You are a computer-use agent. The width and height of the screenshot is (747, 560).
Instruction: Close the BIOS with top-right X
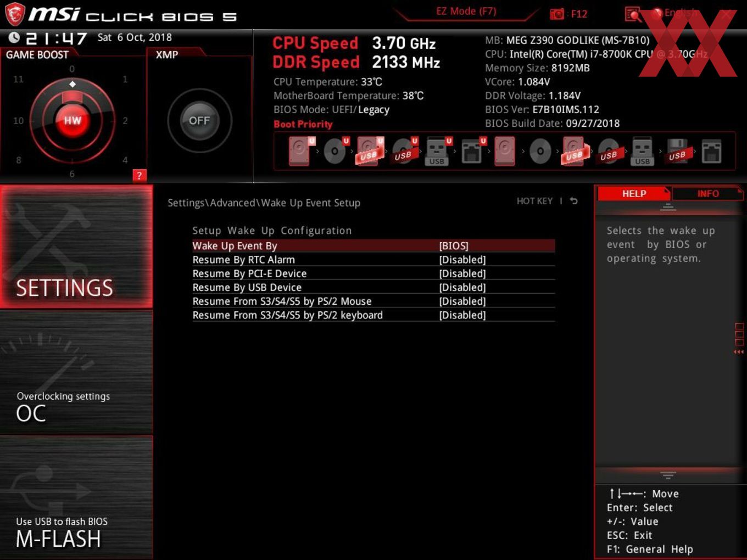(727, 14)
